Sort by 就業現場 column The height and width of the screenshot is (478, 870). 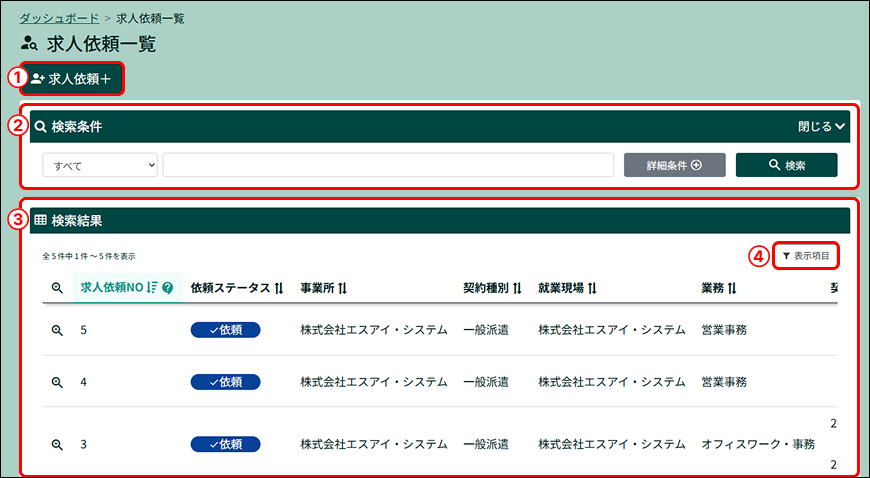pyautogui.click(x=568, y=288)
